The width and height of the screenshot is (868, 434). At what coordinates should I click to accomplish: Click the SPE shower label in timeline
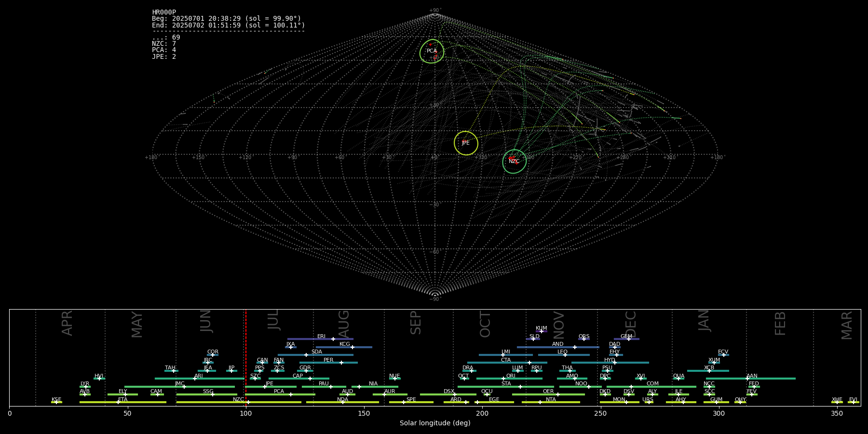point(411,400)
